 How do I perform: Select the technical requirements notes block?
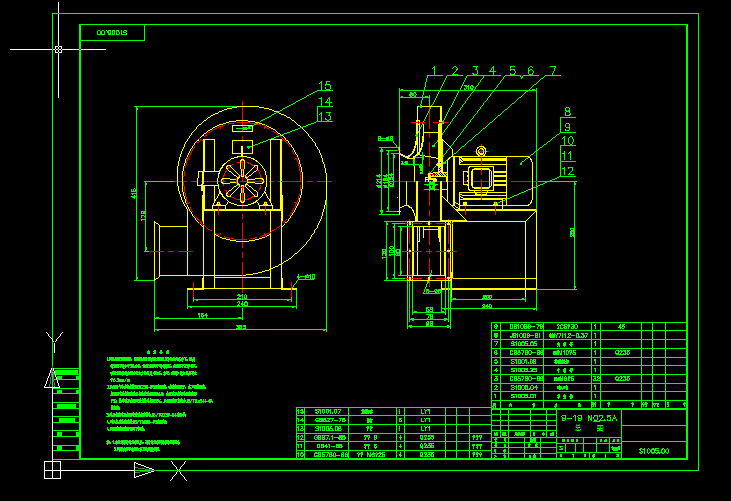[x=160, y=401]
